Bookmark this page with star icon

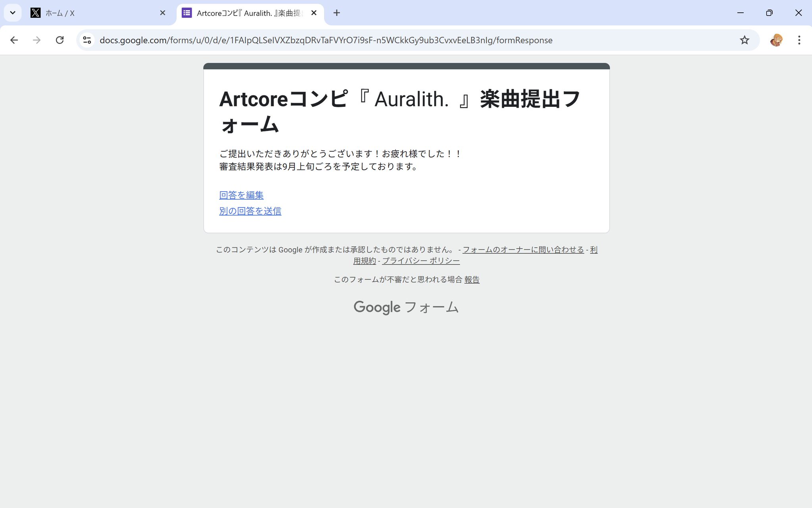pyautogui.click(x=745, y=40)
